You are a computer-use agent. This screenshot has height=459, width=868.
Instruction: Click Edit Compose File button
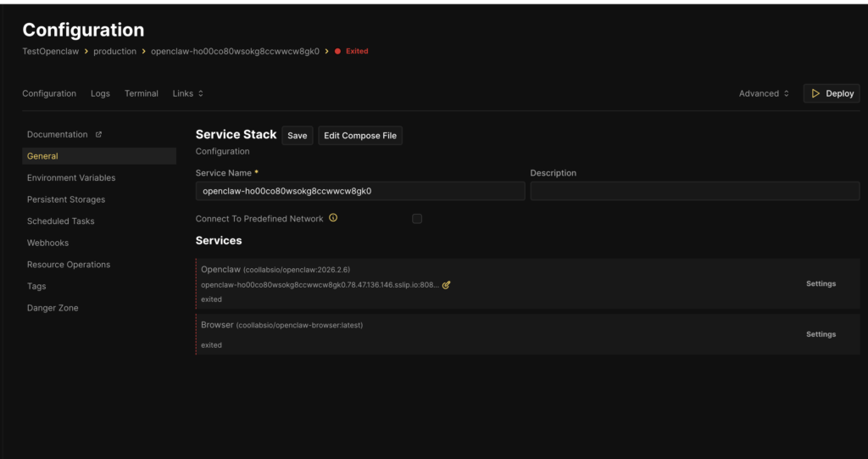pos(359,136)
